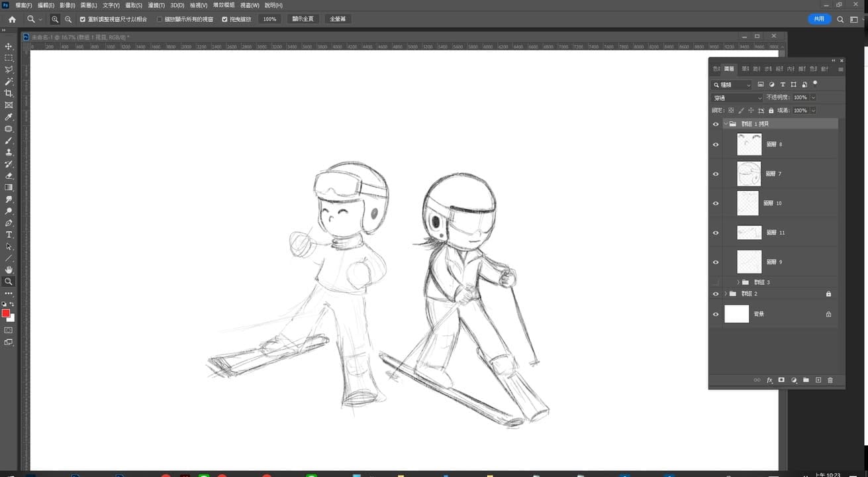The height and width of the screenshot is (477, 868).
Task: Activate the Hand tool
Action: [9, 270]
